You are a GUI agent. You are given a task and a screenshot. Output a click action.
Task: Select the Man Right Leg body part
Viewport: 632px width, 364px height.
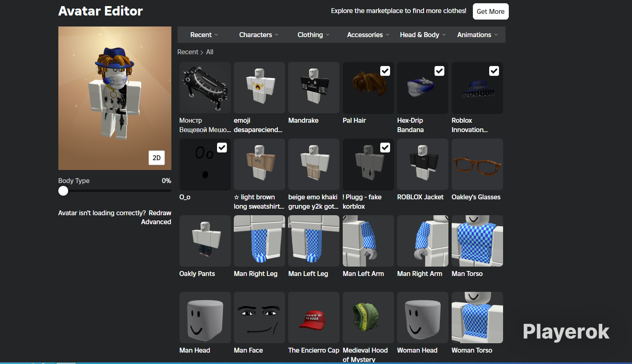(x=259, y=241)
